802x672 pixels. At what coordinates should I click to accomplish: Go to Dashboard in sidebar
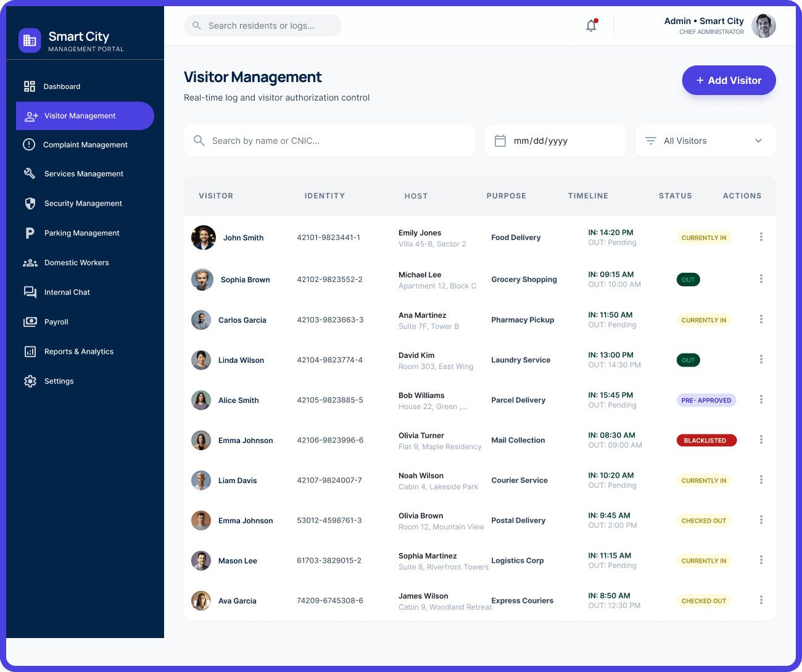(85, 86)
